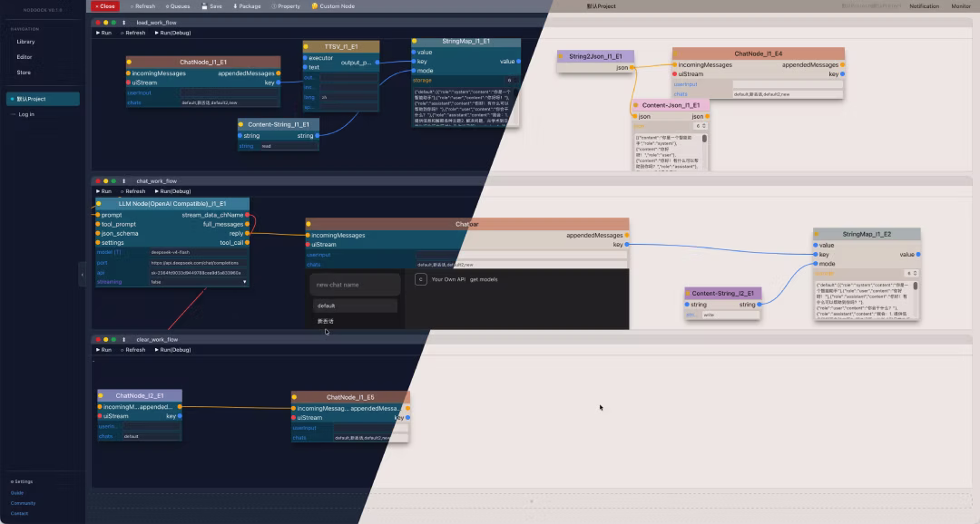Click the scrollbar in the Content-Json_I1_E1 text box

[x=704, y=139]
